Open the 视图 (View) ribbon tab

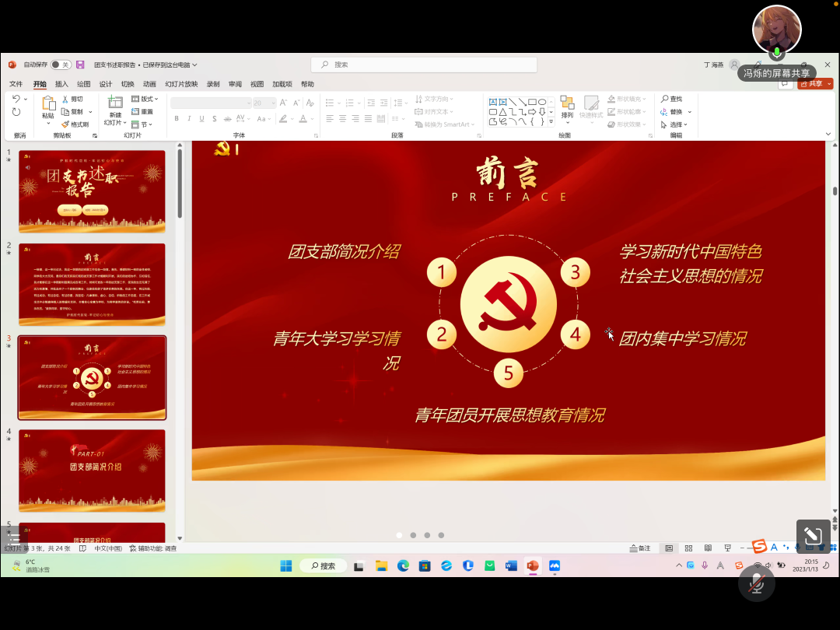(x=257, y=83)
